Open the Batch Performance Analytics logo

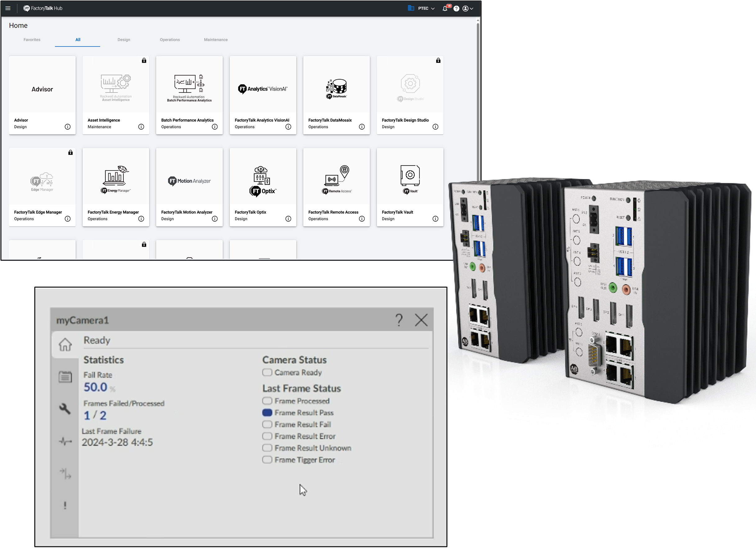pos(189,88)
